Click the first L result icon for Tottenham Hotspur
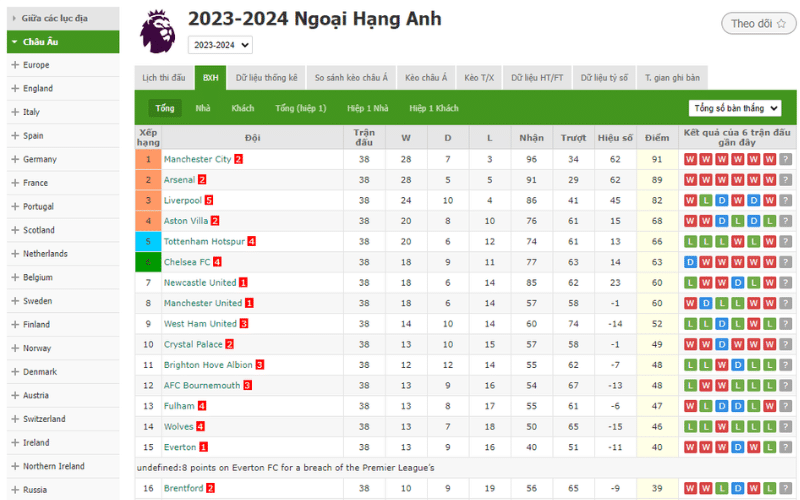The height and width of the screenshot is (500, 800). 690,241
